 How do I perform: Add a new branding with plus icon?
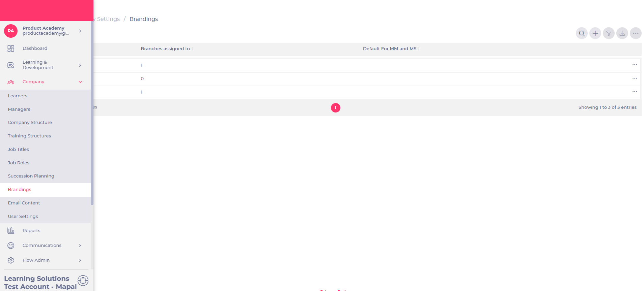point(595,33)
